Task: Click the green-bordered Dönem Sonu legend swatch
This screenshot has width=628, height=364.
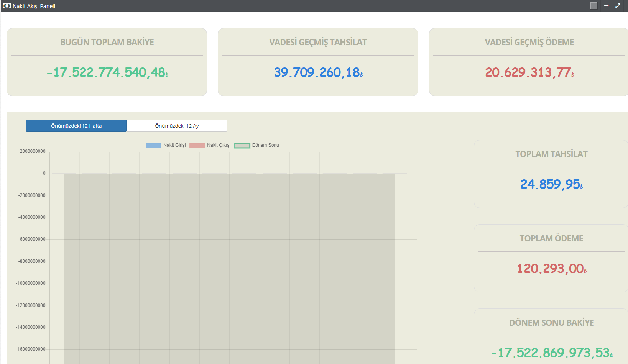Action: pos(242,146)
